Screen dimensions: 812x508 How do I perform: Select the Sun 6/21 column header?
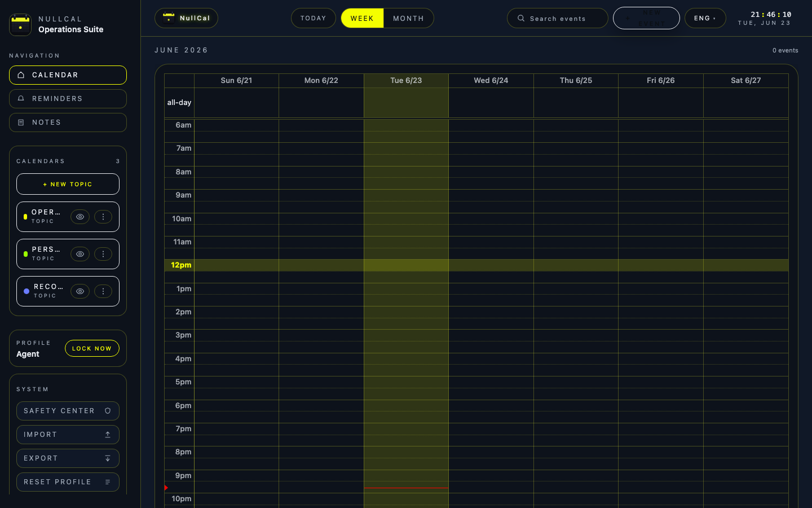point(236,81)
